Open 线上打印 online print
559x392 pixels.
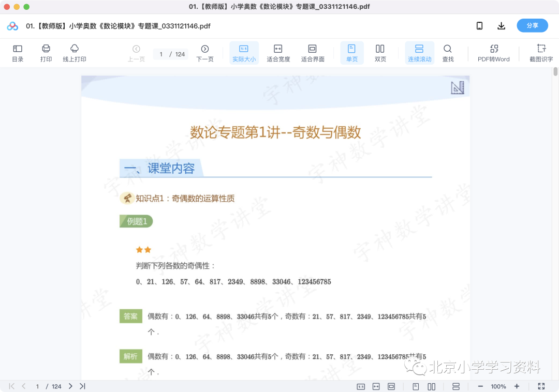75,53
